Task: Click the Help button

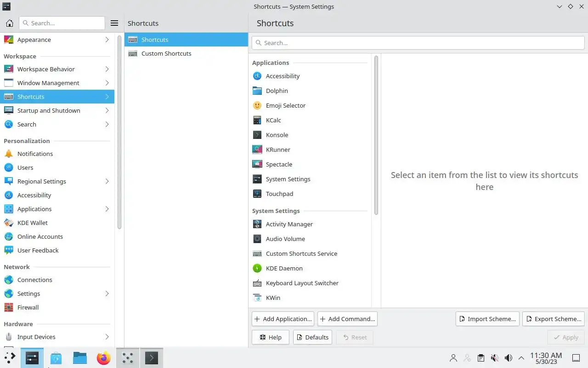Action: click(271, 337)
